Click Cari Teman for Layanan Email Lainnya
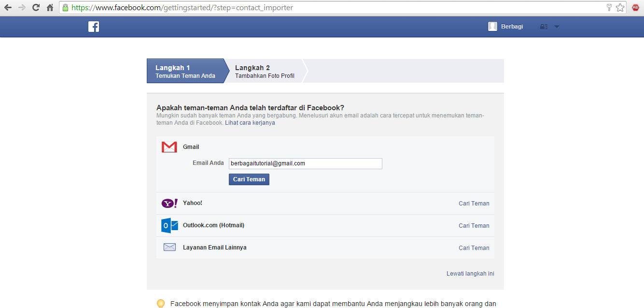The image size is (644, 308). point(474,248)
